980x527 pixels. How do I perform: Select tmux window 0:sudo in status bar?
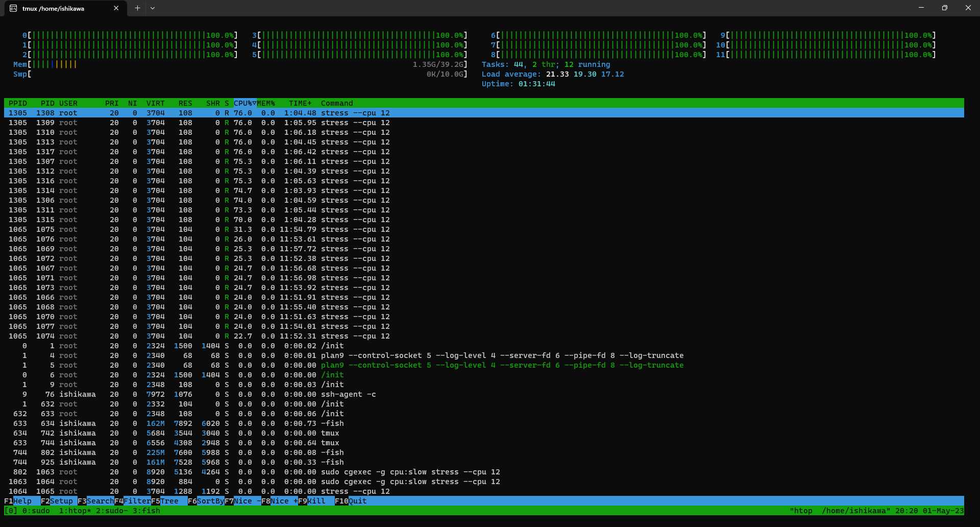[x=36, y=511]
